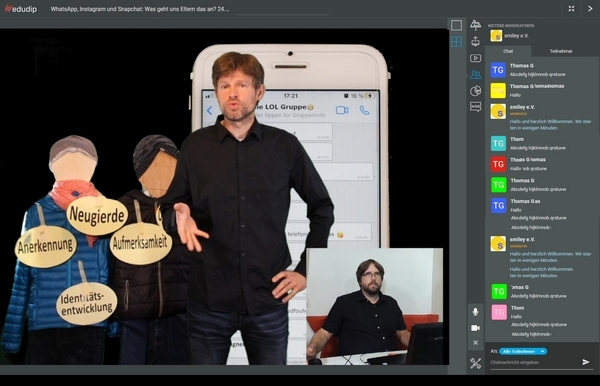Click 'WEITERE MODERATOREN' heading
Viewport: 600px width, 386px height.
point(511,26)
